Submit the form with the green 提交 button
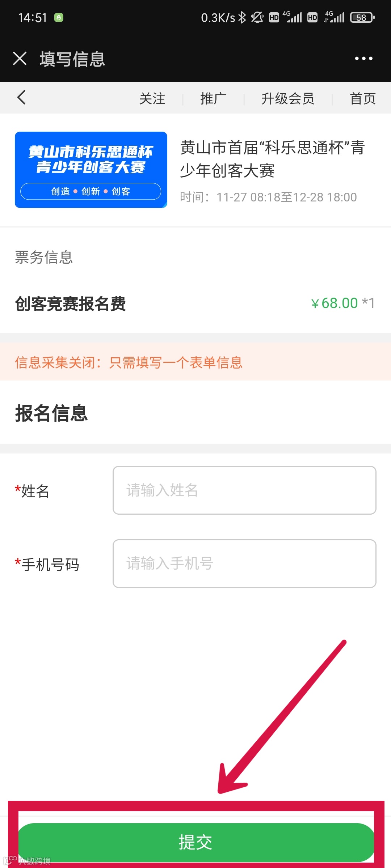391x868 pixels. click(196, 842)
